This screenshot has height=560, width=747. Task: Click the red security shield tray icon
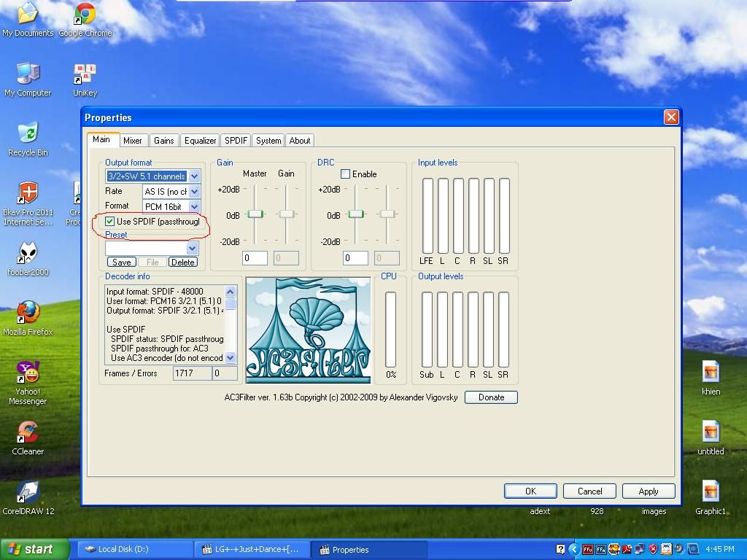pos(653,549)
